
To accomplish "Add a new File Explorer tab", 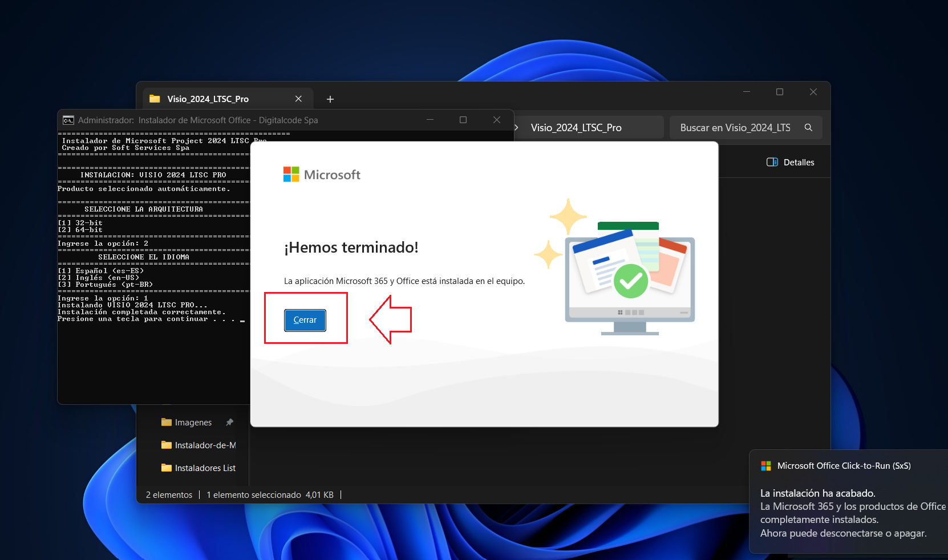I will [330, 99].
